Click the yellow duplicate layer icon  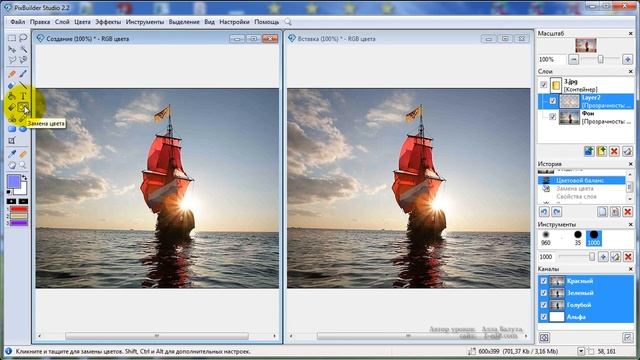pos(602,151)
